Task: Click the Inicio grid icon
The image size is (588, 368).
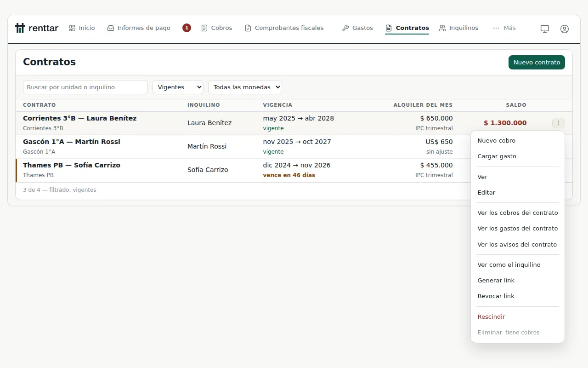Action: pyautogui.click(x=72, y=28)
